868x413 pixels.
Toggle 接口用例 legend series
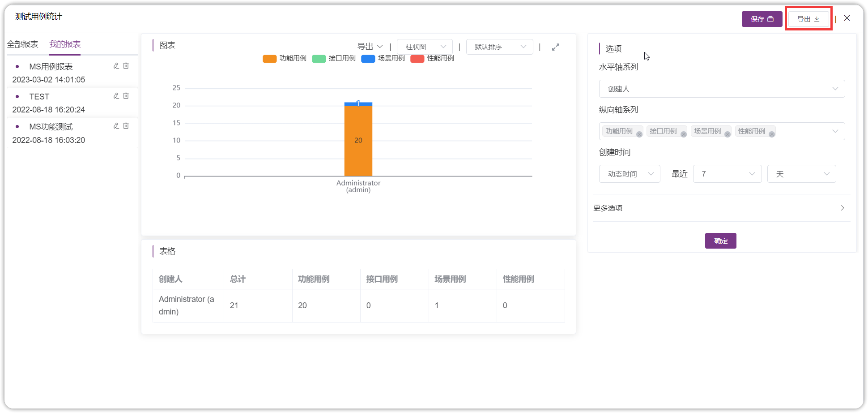[334, 58]
